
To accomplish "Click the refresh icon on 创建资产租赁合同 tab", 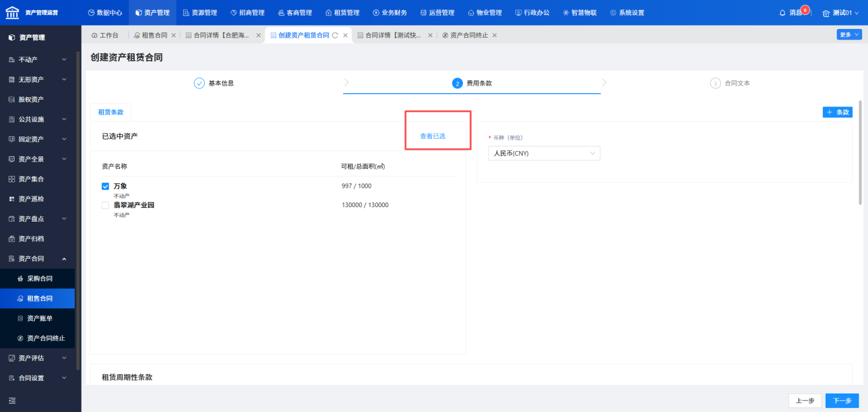I will [x=335, y=35].
